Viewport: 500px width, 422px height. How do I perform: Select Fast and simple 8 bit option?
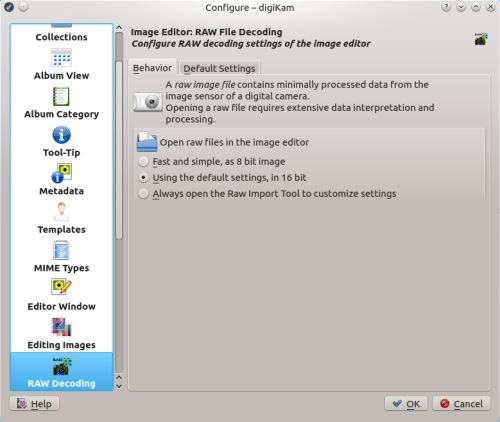[212, 162]
